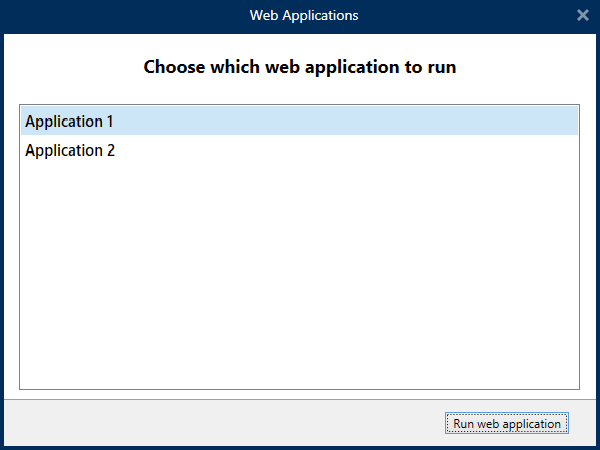Click the Run web application button
Image resolution: width=600 pixels, height=450 pixels.
coord(507,424)
